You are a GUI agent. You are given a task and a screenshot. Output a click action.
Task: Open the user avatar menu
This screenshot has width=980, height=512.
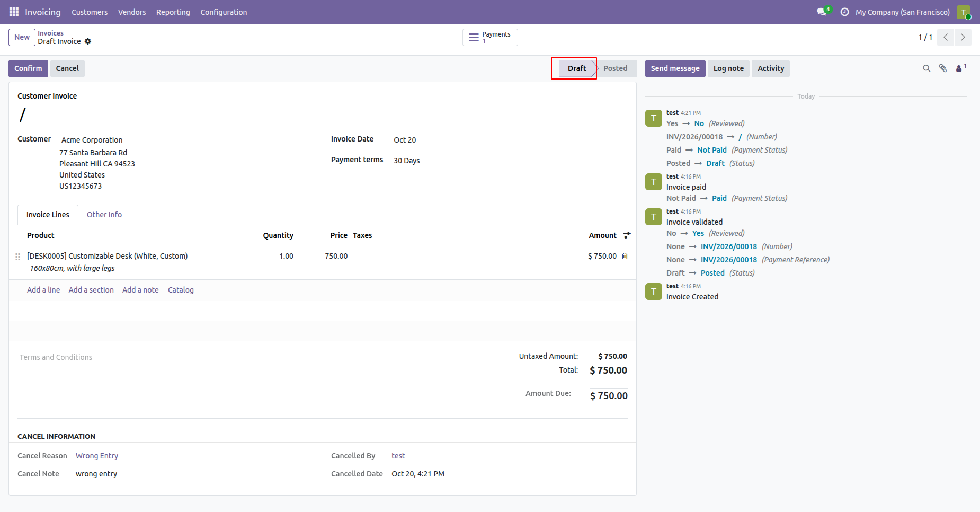964,12
